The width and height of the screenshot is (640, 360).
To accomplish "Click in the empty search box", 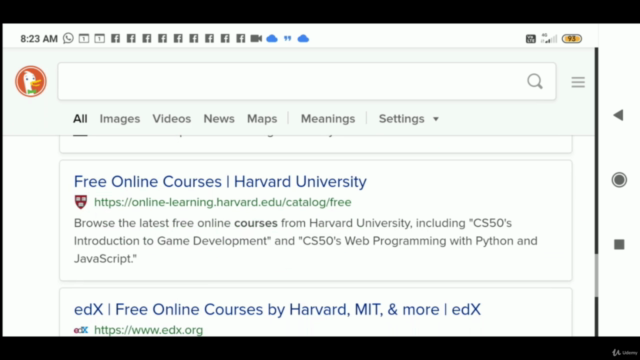I will pos(307,81).
